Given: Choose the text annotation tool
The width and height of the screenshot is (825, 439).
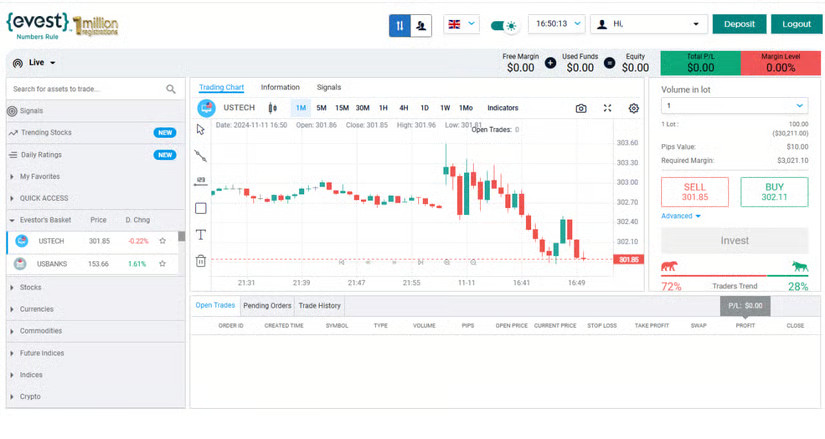Looking at the screenshot, I should tap(200, 235).
